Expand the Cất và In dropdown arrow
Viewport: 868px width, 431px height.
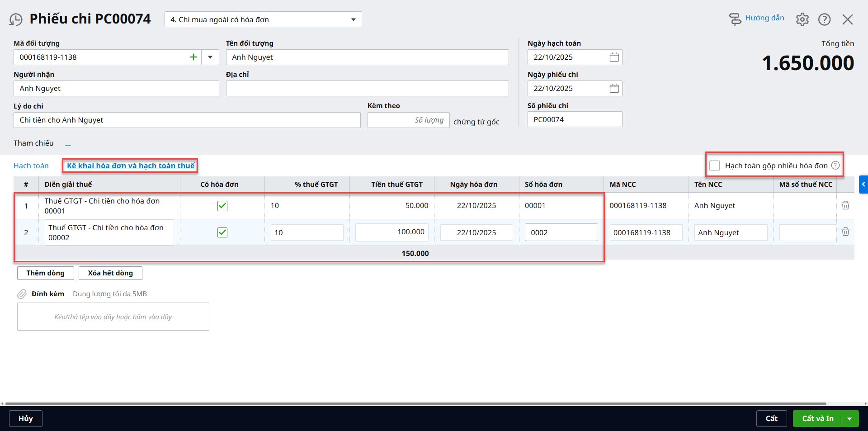point(849,419)
